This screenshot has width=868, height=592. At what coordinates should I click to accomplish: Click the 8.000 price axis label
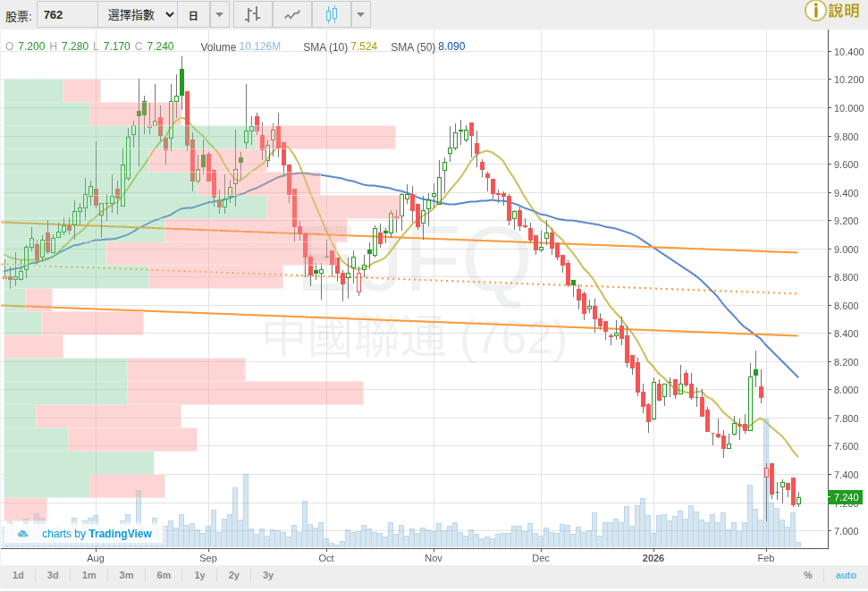point(847,390)
